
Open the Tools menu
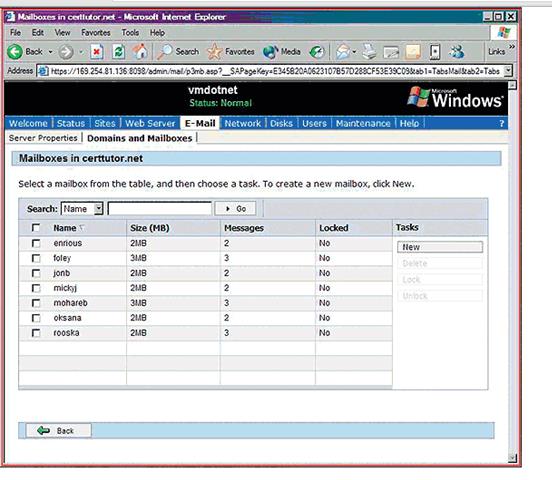tap(130, 33)
